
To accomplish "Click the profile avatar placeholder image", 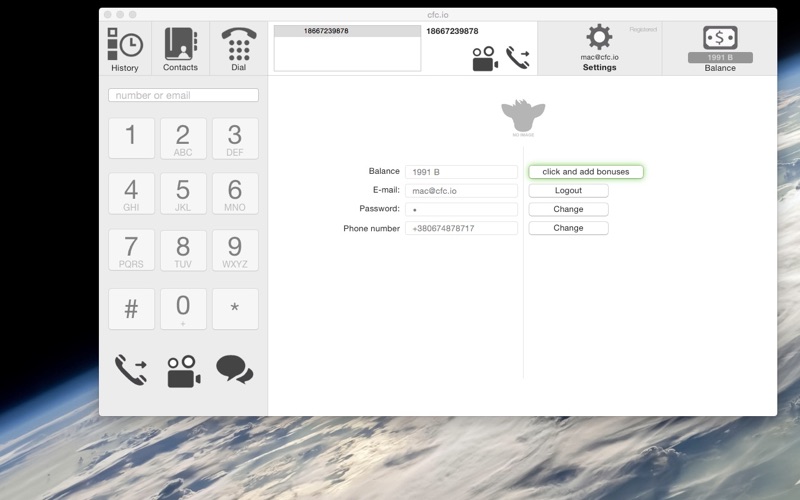I will click(x=523, y=118).
